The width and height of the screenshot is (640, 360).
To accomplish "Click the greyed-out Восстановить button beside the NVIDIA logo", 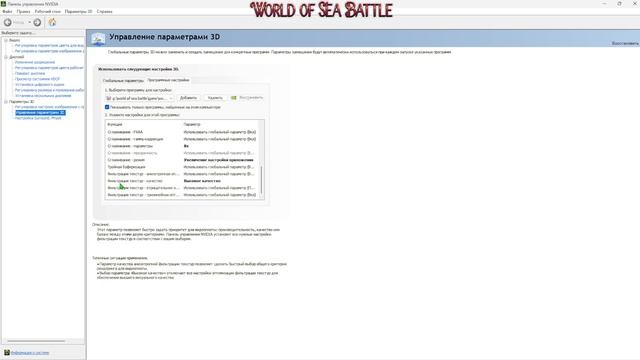I will (x=247, y=98).
